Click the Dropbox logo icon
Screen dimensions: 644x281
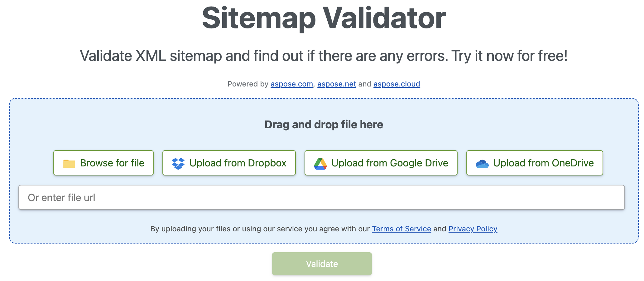click(x=178, y=163)
